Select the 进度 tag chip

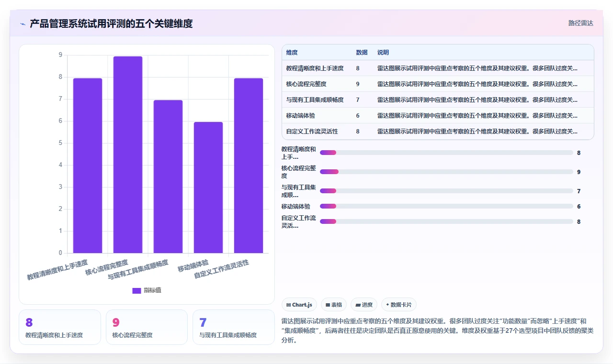pos(363,305)
